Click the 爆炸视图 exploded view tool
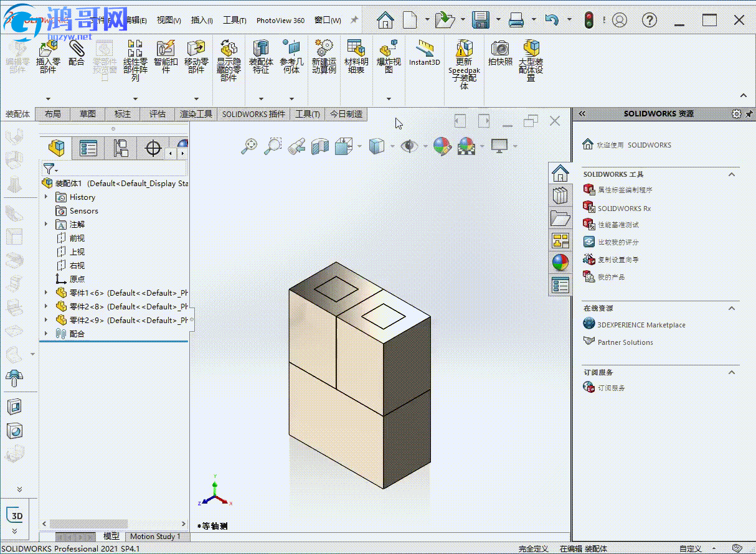Image resolution: width=756 pixels, height=554 pixels. click(x=389, y=57)
